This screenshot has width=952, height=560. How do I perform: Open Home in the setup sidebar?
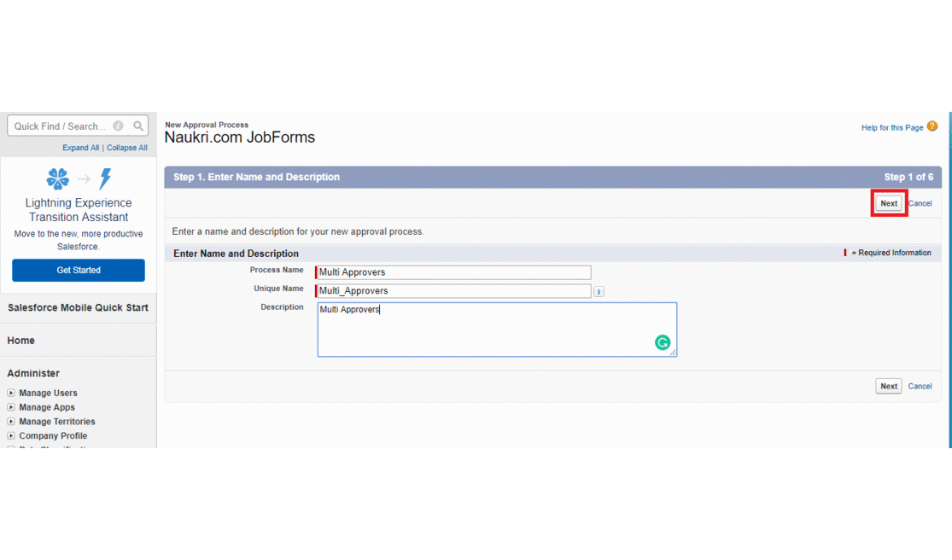(x=21, y=341)
